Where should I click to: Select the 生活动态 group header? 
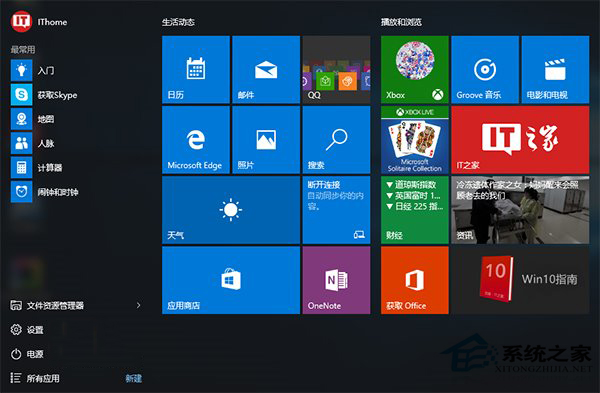point(178,22)
